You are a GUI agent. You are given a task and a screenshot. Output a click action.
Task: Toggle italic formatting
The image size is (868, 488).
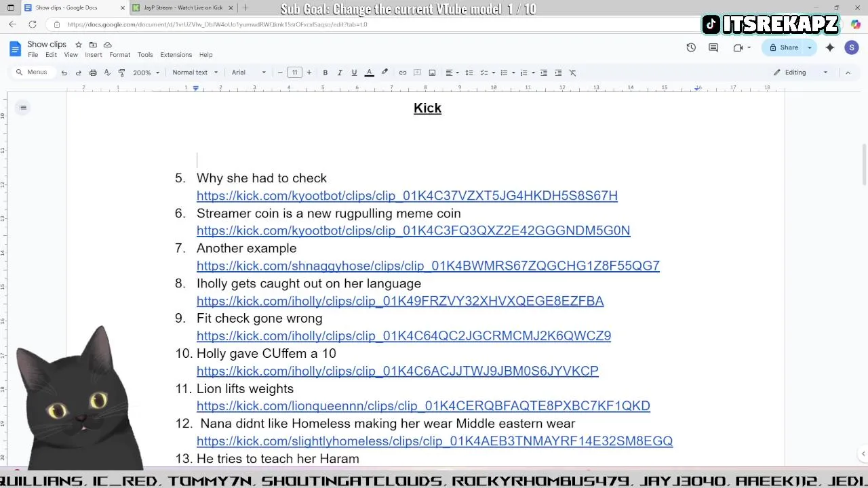pyautogui.click(x=340, y=73)
